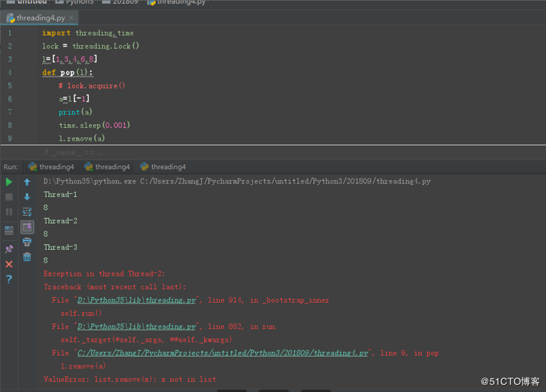Toggle soft-wrap in the run console
Screen dimensions: 546x392
pos(27,212)
